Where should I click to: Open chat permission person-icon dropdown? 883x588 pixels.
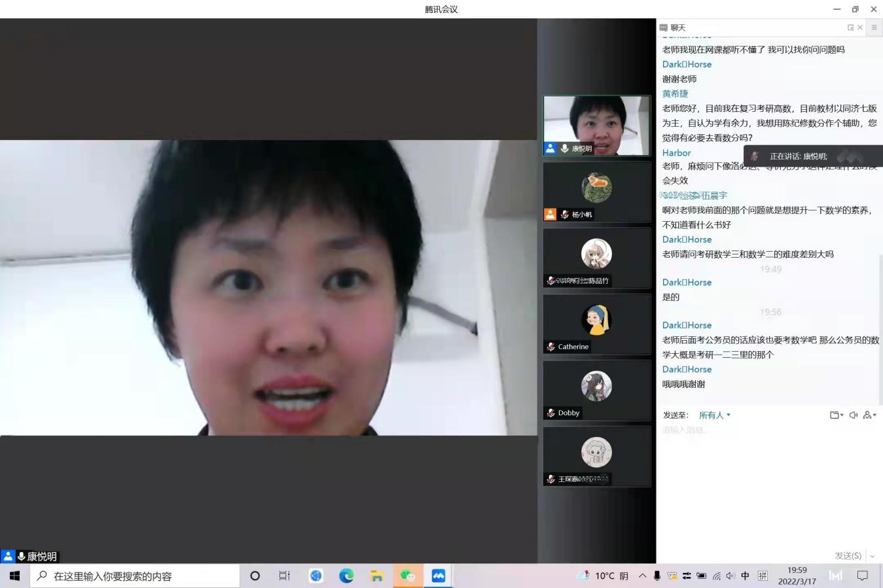coord(869,415)
